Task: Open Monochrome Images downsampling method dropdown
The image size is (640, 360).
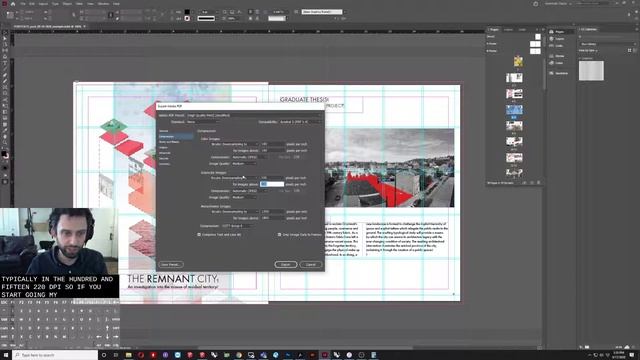Action: pyautogui.click(x=235, y=212)
